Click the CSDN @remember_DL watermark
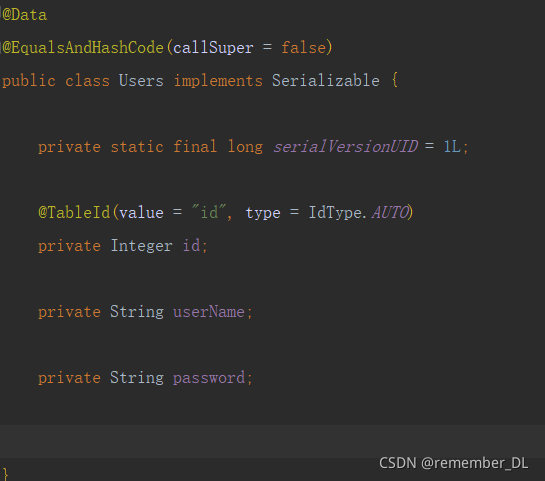 (x=454, y=463)
